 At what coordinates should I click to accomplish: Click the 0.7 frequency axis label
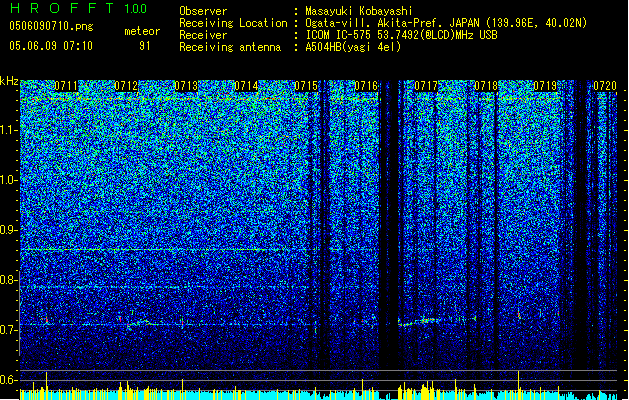point(9,330)
